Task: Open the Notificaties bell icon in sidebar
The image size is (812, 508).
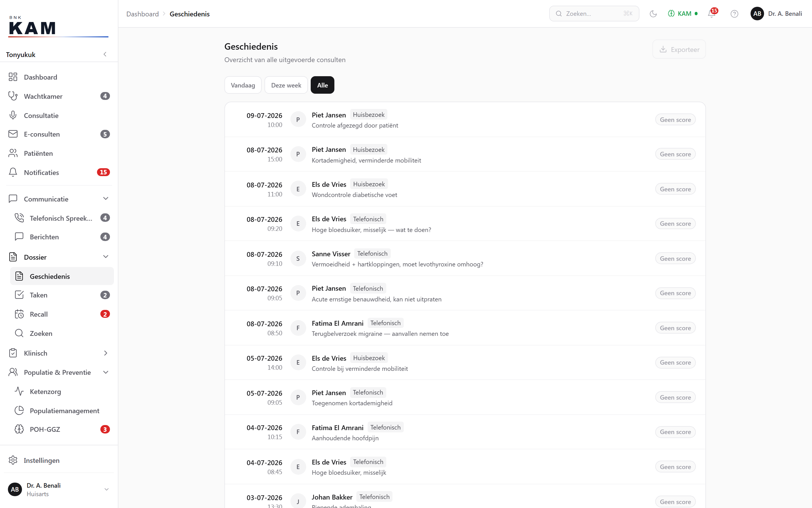Action: pos(13,172)
